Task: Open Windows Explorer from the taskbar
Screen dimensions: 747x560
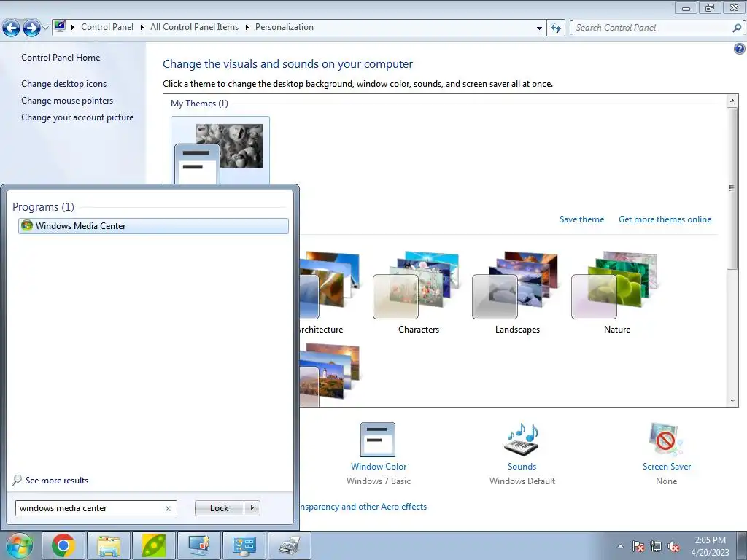Action: point(108,545)
